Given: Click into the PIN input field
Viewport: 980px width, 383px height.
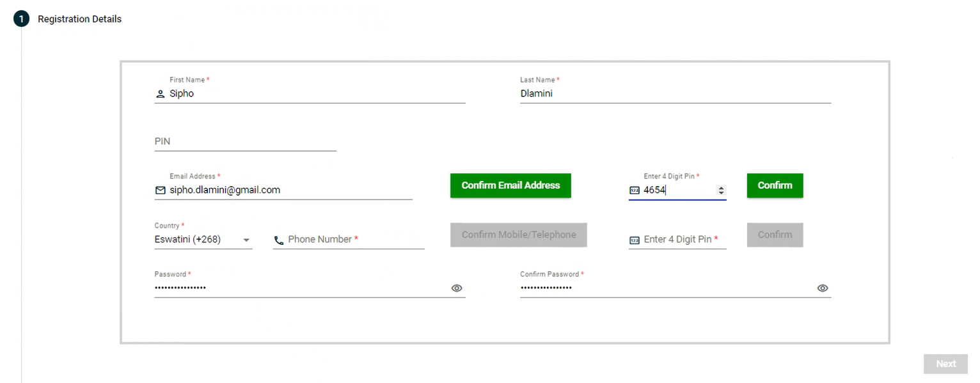Looking at the screenshot, I should [245, 141].
